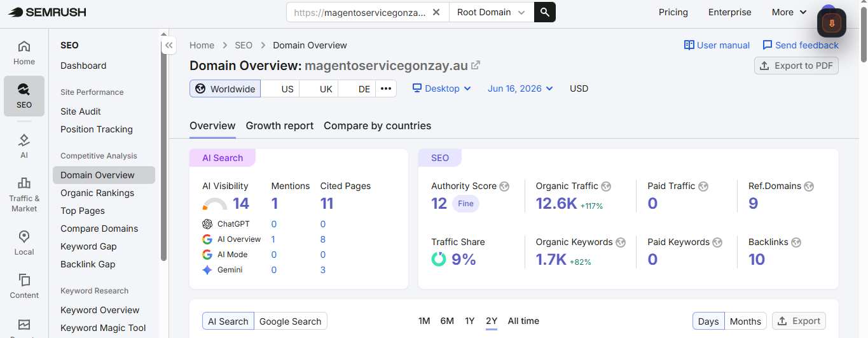The image size is (868, 338).
Task: Select Google Search chart toggle
Action: coord(291,321)
